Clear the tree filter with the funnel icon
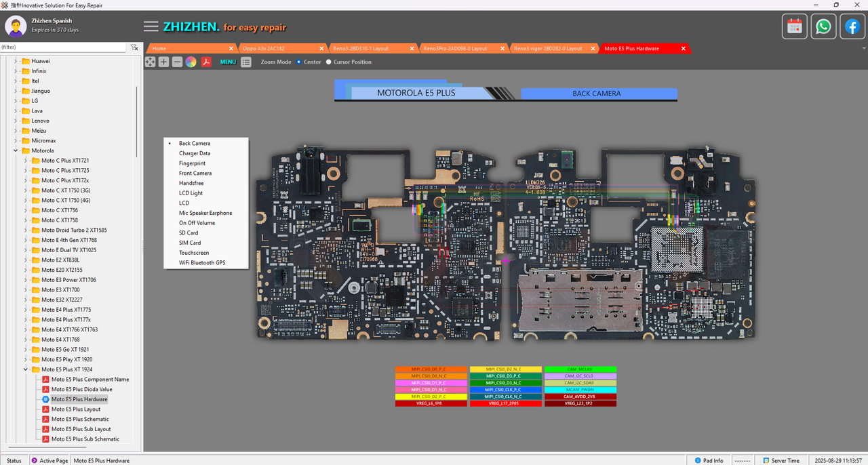 point(134,47)
